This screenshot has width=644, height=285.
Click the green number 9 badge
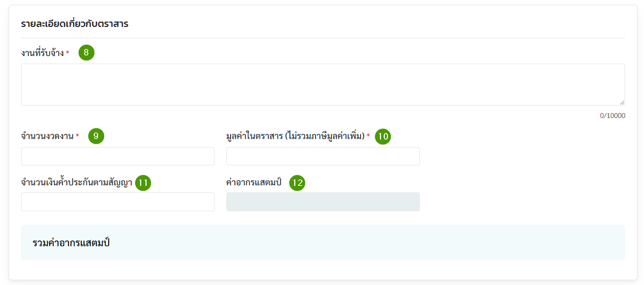pyautogui.click(x=96, y=136)
